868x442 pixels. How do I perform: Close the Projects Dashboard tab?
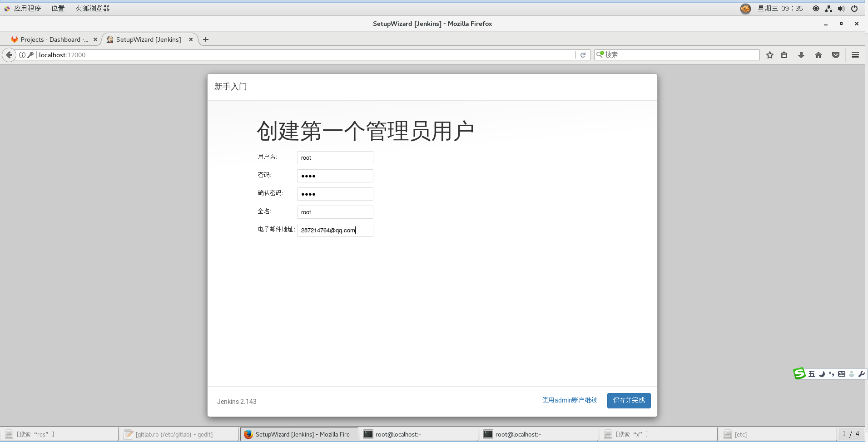point(95,39)
